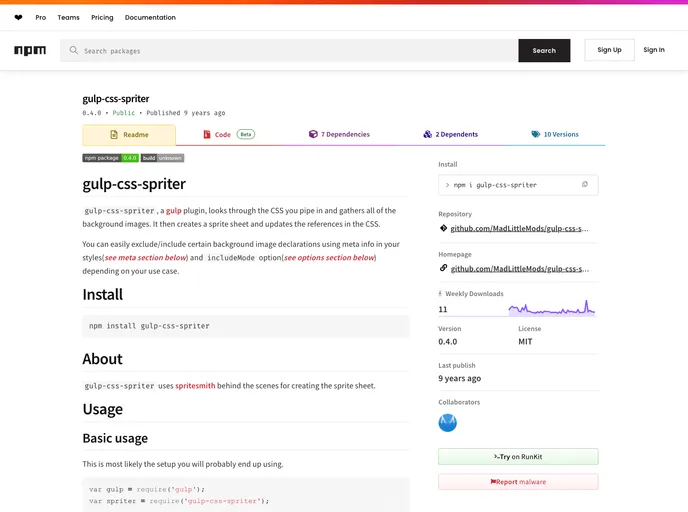Click the Collaborators label

[x=459, y=402]
